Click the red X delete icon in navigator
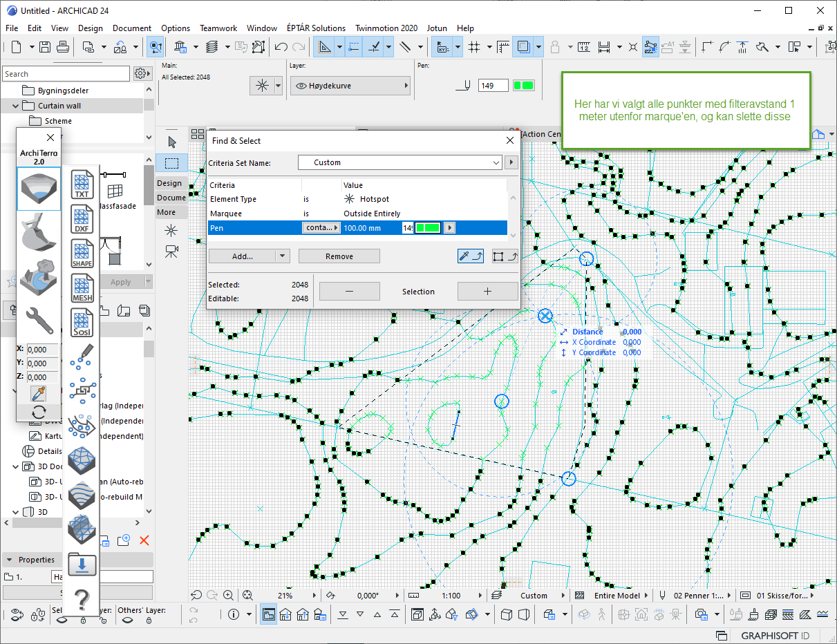Screen dimensions: 837x644 [144, 540]
